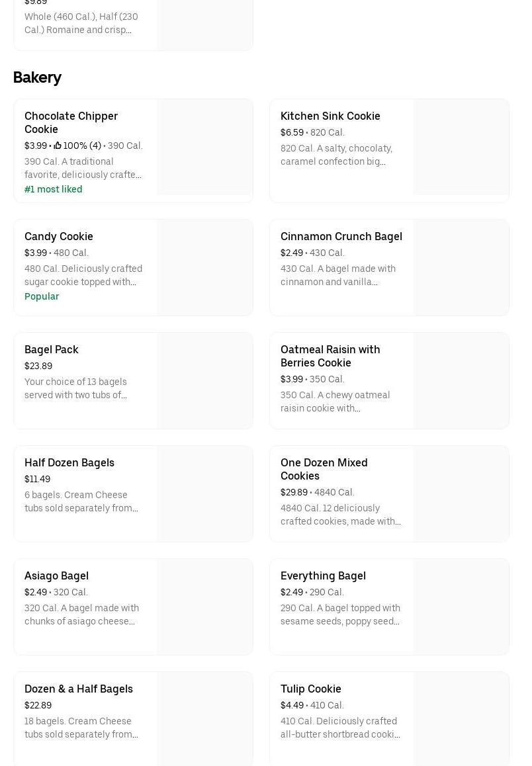Click the '#1 most liked' badge

coord(54,189)
